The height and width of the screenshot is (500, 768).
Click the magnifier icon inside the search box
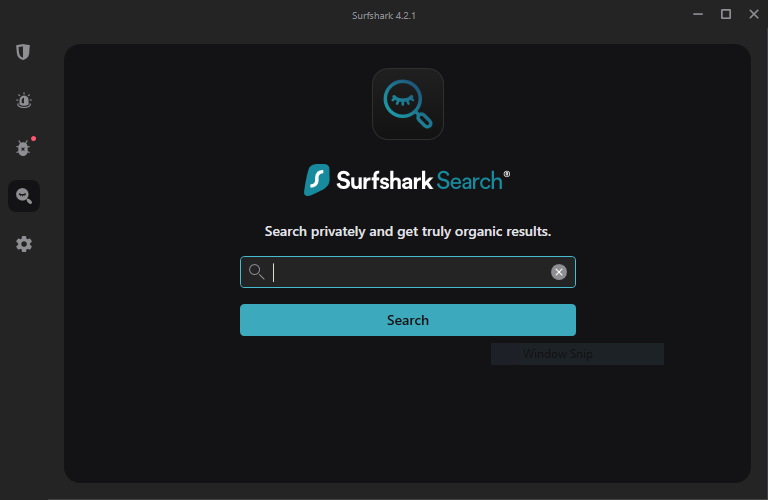pyautogui.click(x=257, y=272)
